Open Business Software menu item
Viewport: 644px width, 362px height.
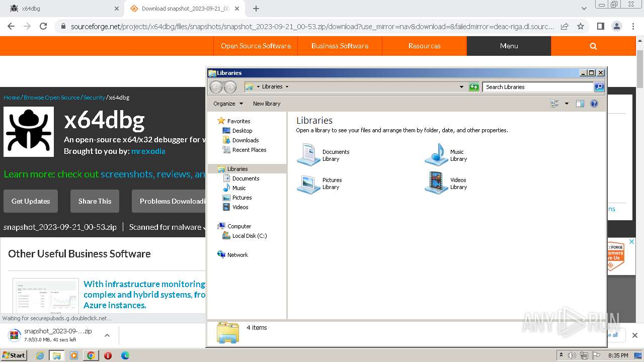coord(340,46)
